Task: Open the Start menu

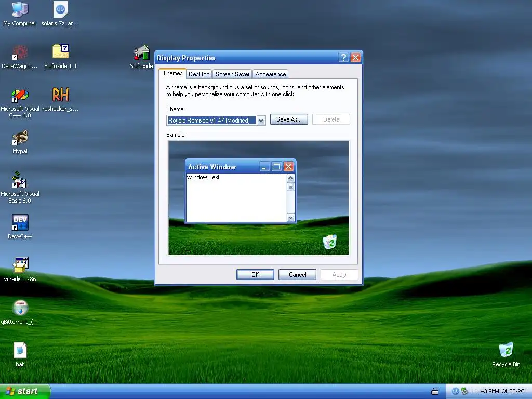Action: coord(25,391)
